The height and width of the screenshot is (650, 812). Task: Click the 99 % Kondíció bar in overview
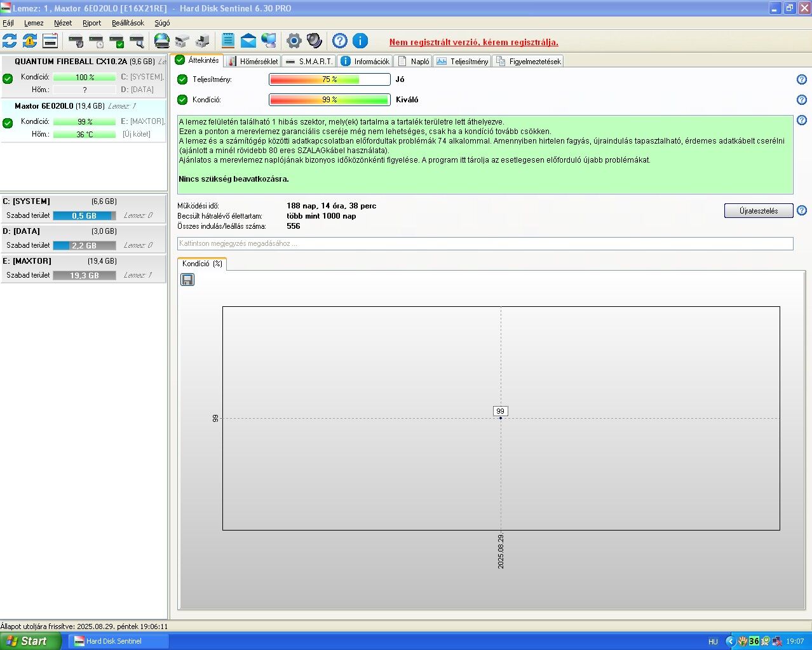tap(330, 100)
